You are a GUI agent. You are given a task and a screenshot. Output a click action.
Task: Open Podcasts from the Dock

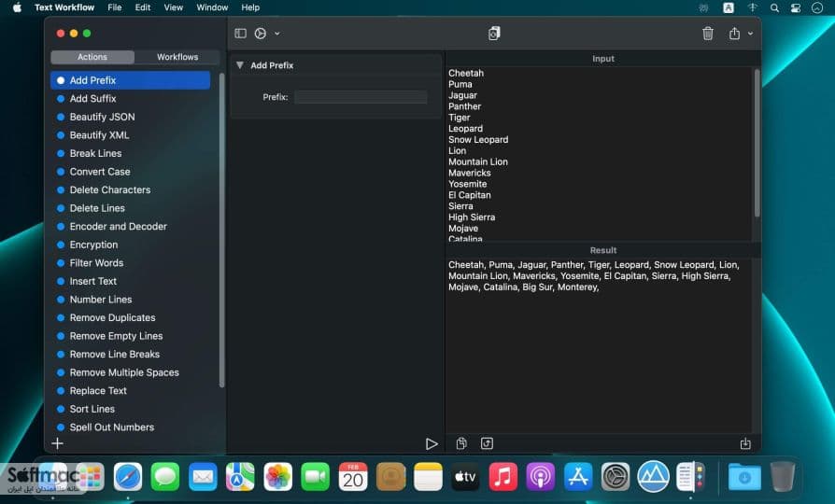541,476
